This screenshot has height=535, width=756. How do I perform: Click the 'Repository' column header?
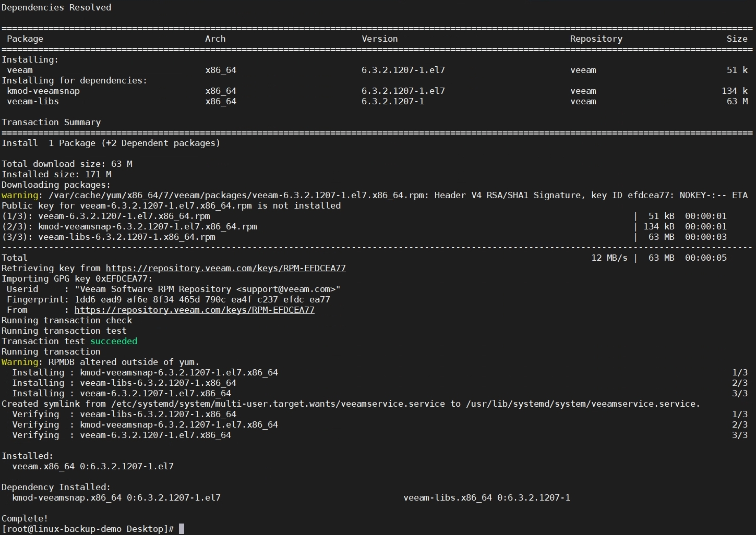(x=596, y=39)
